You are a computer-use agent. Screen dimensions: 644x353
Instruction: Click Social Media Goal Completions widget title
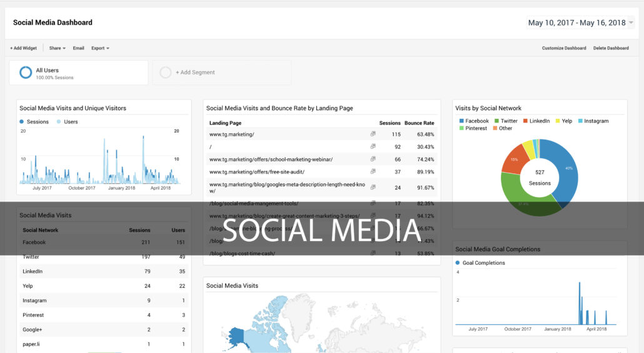click(x=497, y=249)
